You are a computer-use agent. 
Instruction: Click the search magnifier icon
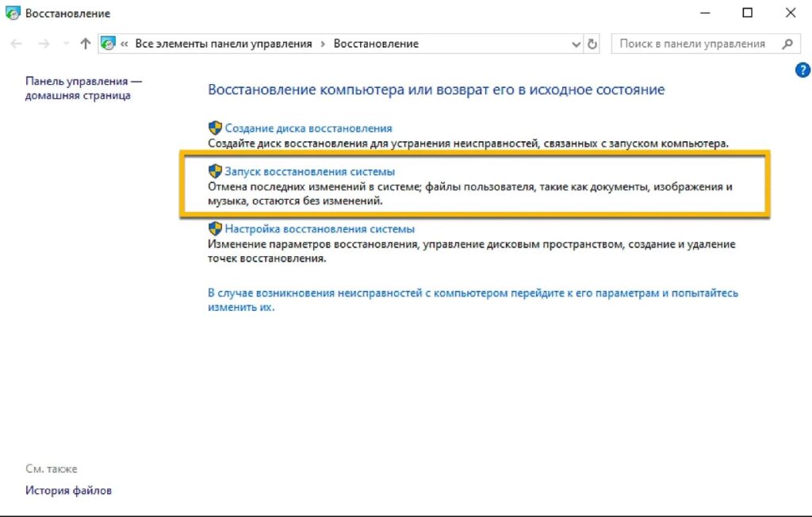[x=787, y=44]
